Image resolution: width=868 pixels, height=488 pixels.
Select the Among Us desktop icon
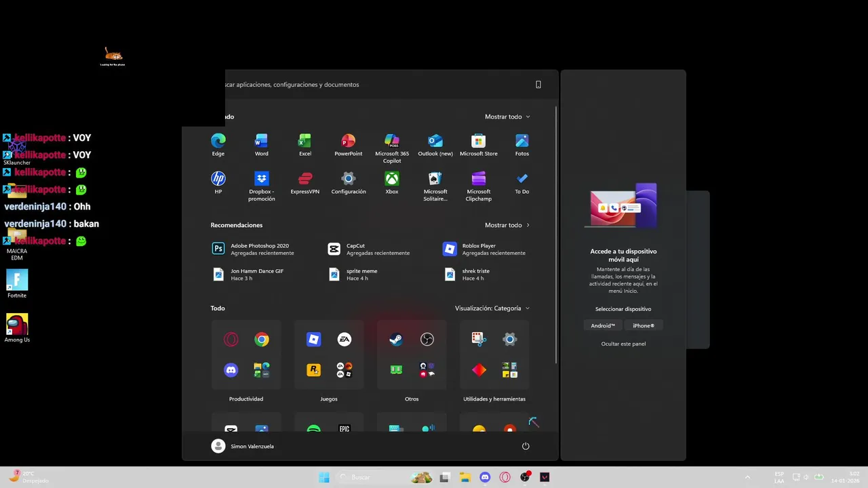(x=17, y=328)
